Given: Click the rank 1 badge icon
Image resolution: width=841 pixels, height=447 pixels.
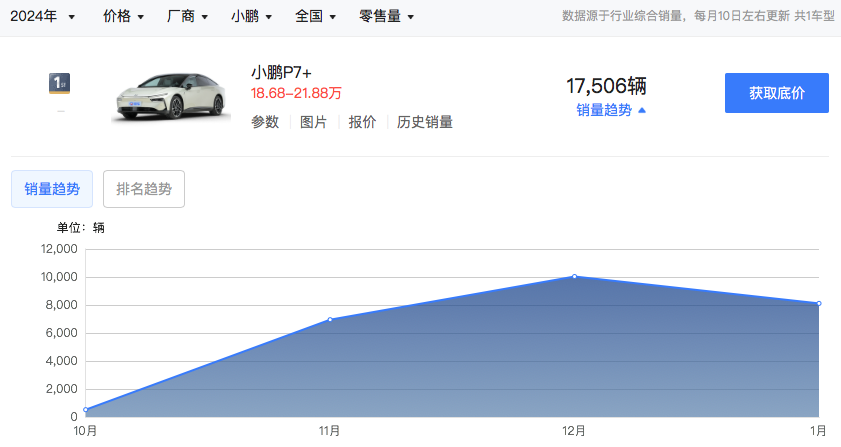Looking at the screenshot, I should pos(60,84).
